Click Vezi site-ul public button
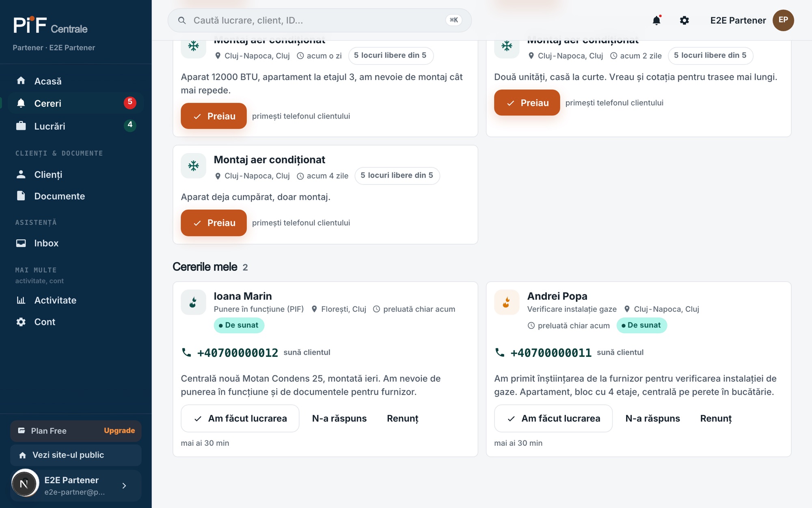The height and width of the screenshot is (508, 812). 76,455
